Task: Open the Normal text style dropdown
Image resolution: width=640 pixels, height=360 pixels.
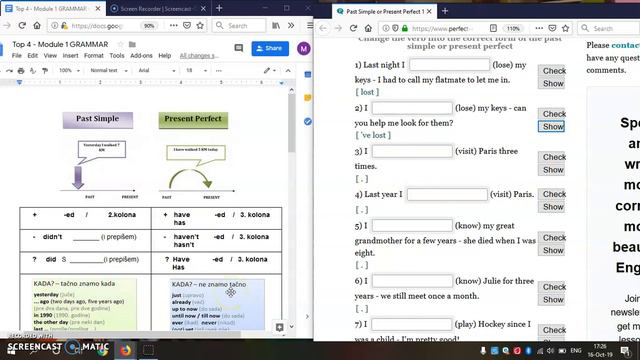Action: [x=109, y=71]
